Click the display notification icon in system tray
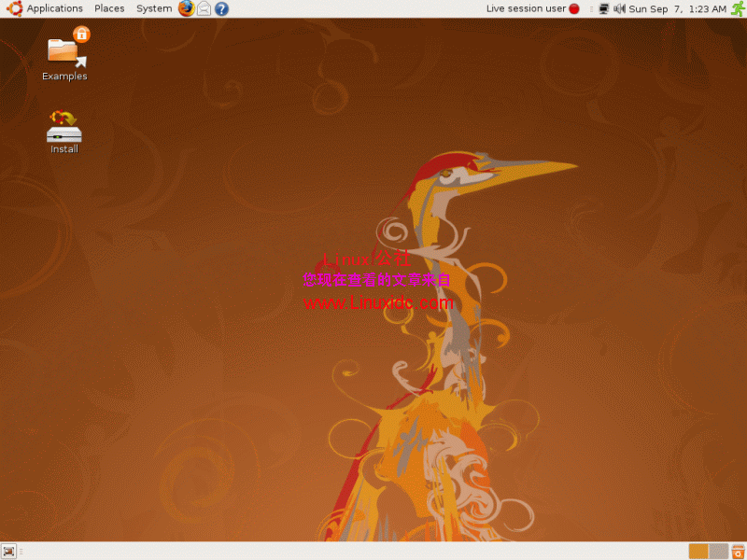This screenshot has height=560, width=747. [606, 8]
